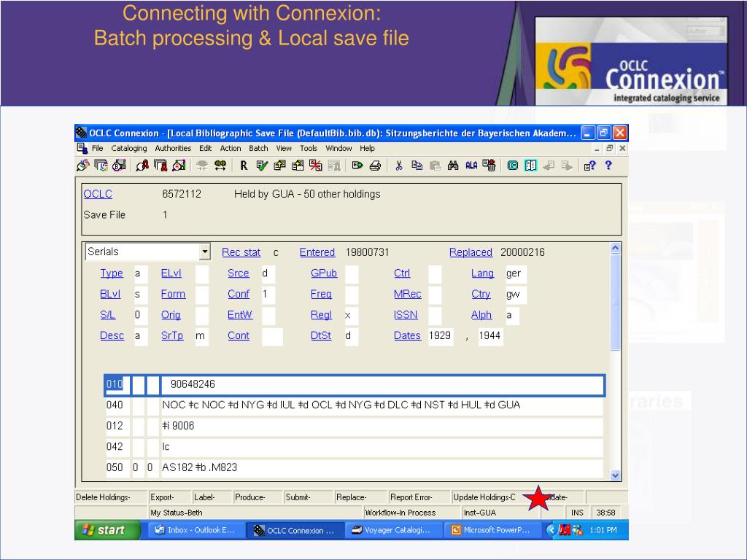
Task: Click the Entered fixed-field link
Action: point(317,252)
